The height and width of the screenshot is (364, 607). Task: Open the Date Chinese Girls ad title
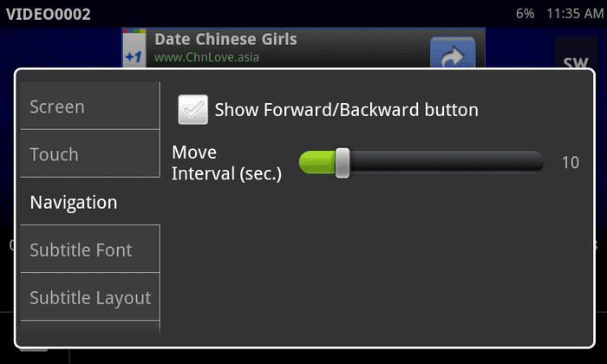click(225, 39)
